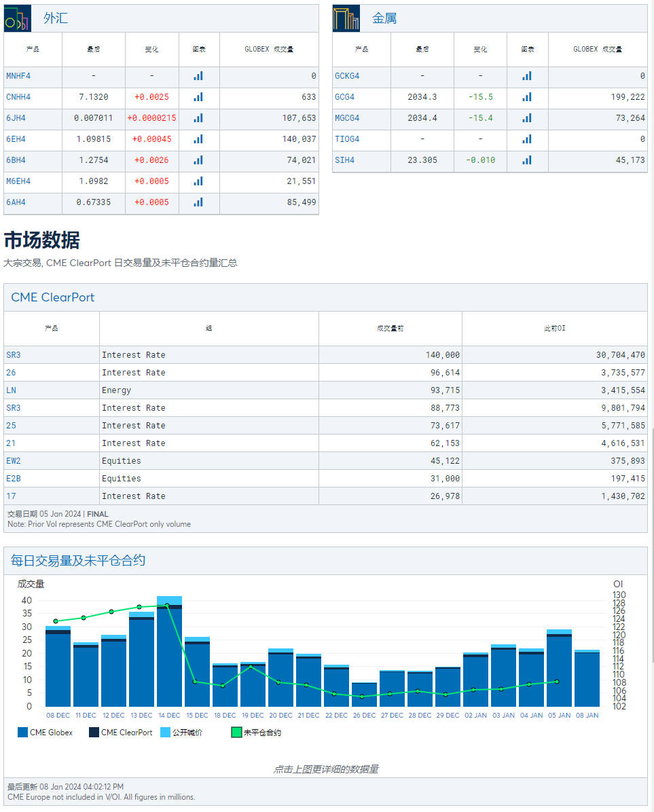
Task: Open the 6JH4 product link
Action: tap(16, 118)
